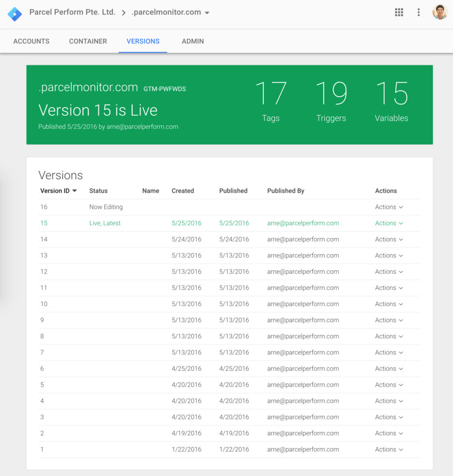
Task: Open the Google apps grid icon
Action: 399,12
